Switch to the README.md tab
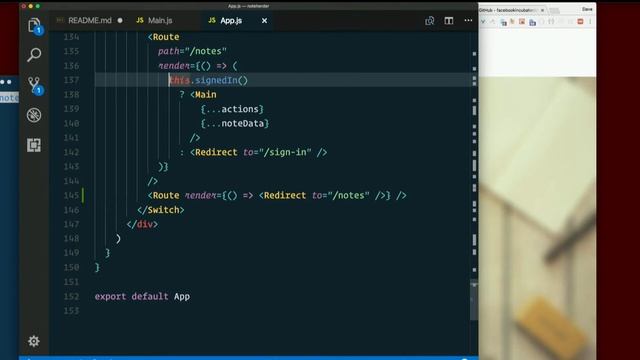 click(x=90, y=20)
